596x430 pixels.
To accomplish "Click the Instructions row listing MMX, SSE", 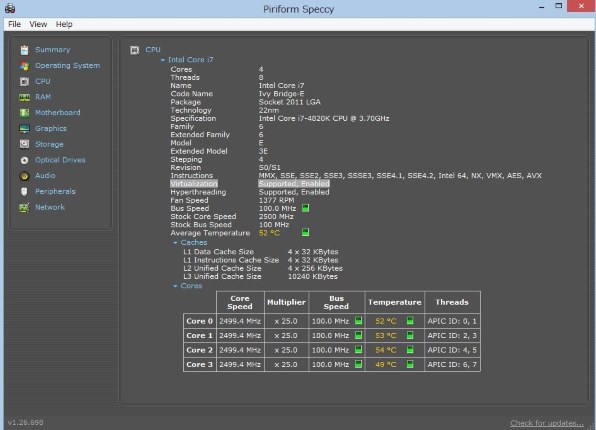I will (x=356, y=176).
